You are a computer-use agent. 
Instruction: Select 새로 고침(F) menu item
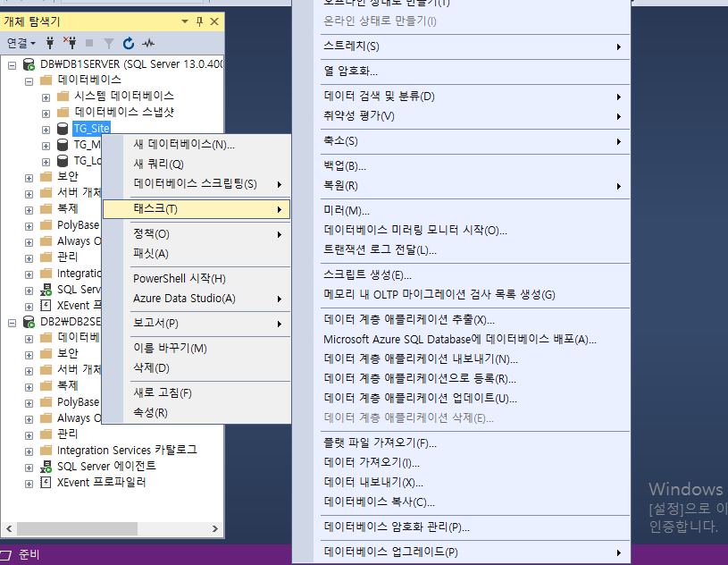click(197, 393)
